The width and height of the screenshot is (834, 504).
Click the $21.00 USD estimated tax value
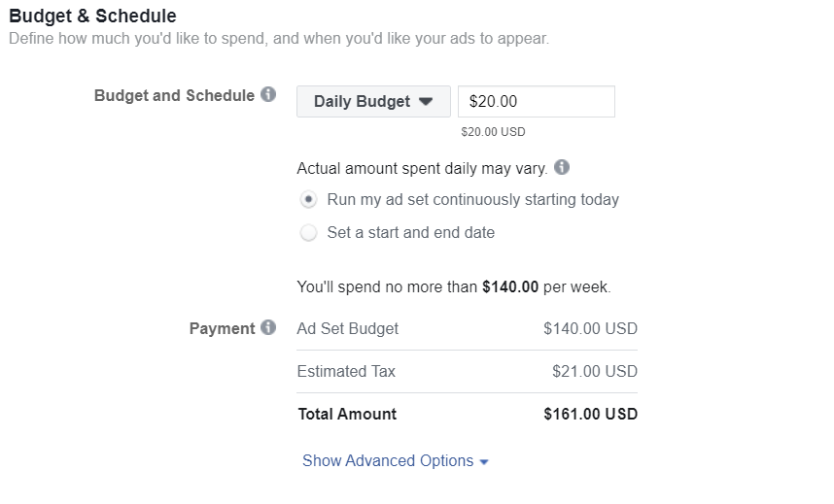[595, 371]
